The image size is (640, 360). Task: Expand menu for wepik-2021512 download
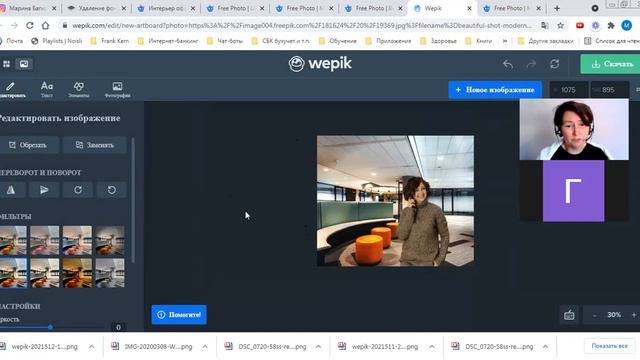(91, 347)
